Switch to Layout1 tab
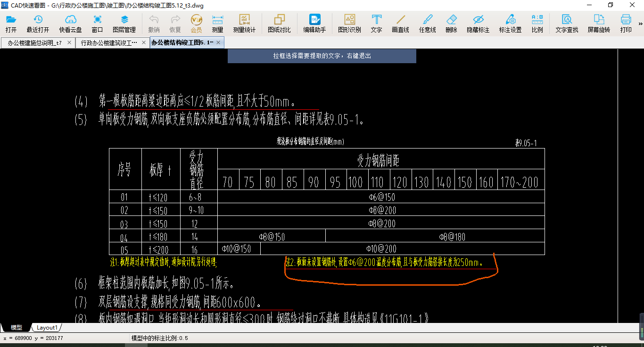The height and width of the screenshot is (347, 644). [47, 327]
